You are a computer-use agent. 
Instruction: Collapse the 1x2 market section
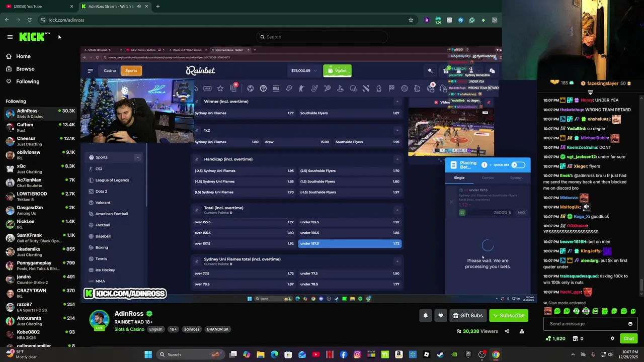click(x=397, y=130)
